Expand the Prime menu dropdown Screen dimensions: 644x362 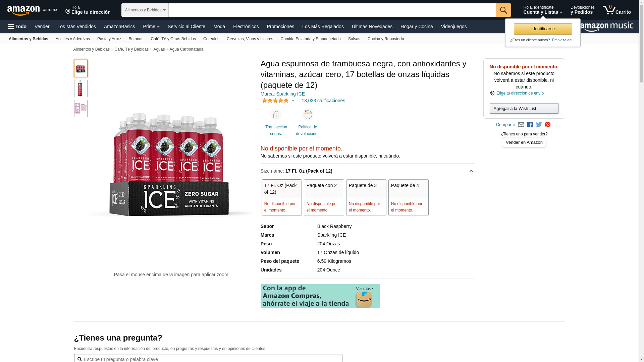(x=151, y=26)
